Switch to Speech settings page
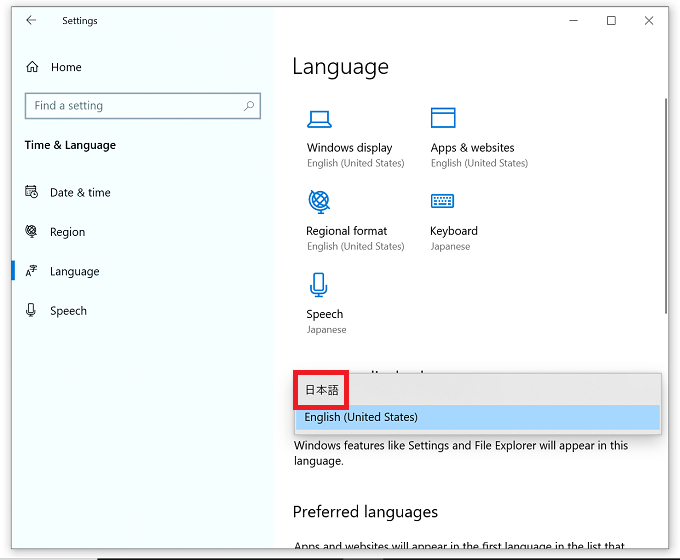Viewport: 680px width, 560px height. pyautogui.click(x=69, y=311)
